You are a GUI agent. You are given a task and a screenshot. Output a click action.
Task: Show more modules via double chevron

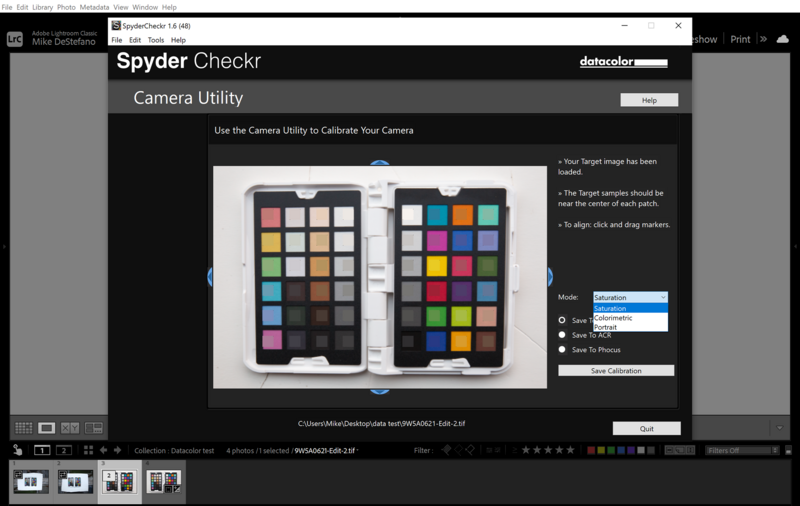coord(763,39)
